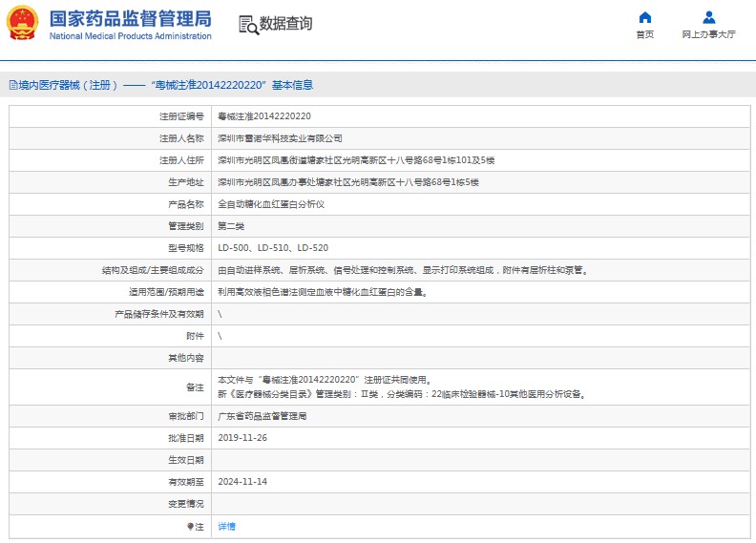Click the document icon before 境内医疗器械

(13, 85)
